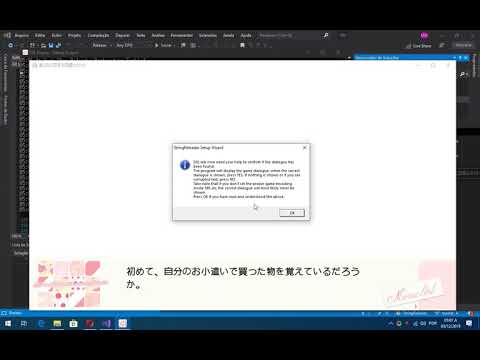480x360 pixels.
Task: Click OK in the StringReloader Setup Wizard dialog
Action: (292, 213)
